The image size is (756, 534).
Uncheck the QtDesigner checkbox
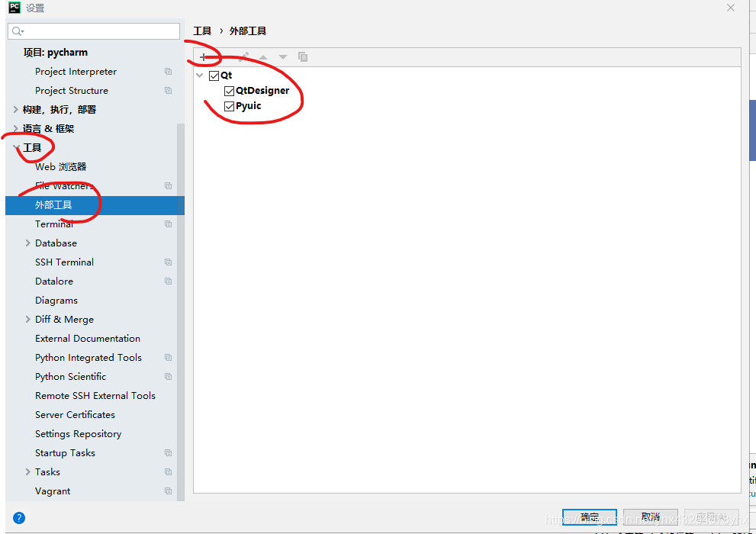point(230,91)
